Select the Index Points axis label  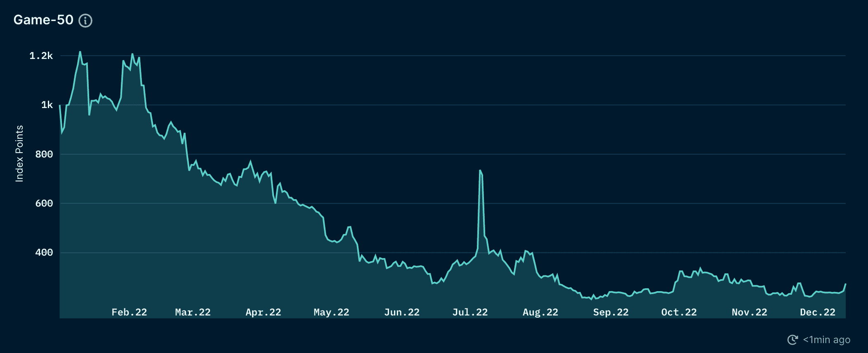(19, 153)
